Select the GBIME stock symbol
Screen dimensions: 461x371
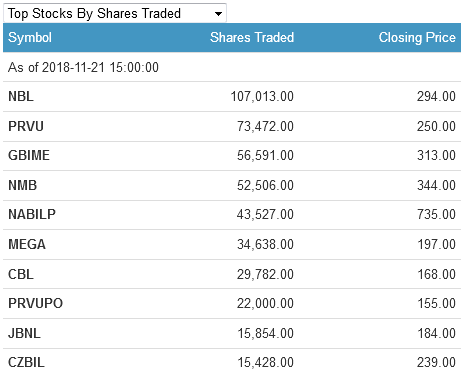pos(29,155)
